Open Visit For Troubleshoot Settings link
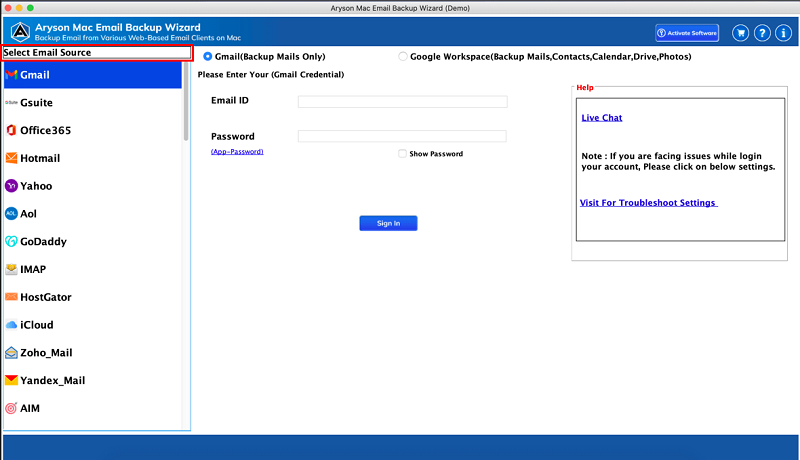The height and width of the screenshot is (460, 800). point(648,203)
